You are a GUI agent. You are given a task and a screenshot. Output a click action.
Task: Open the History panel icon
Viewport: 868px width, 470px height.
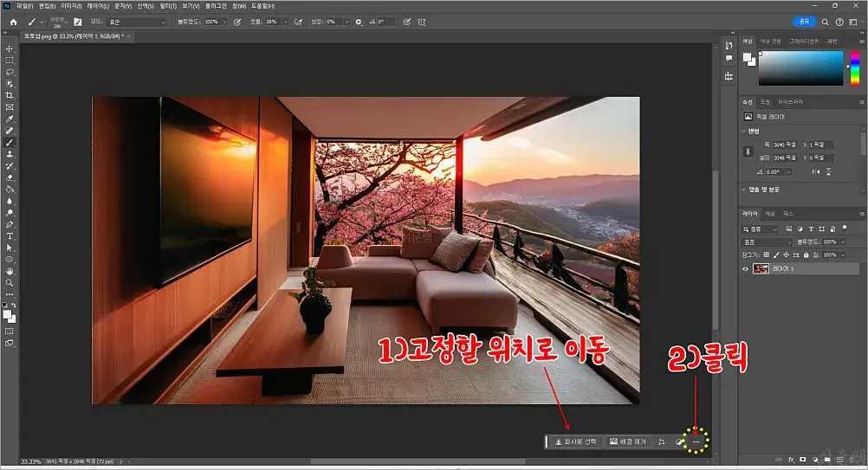729,45
